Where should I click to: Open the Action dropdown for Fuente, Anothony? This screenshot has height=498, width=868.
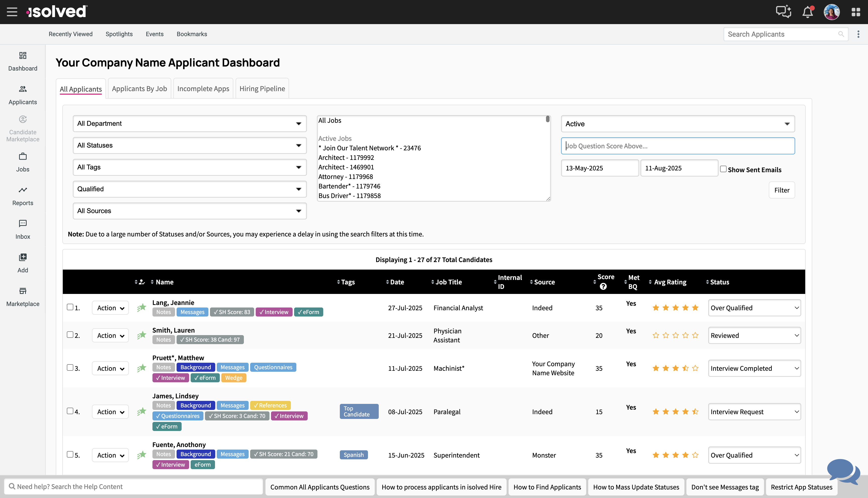click(x=110, y=455)
